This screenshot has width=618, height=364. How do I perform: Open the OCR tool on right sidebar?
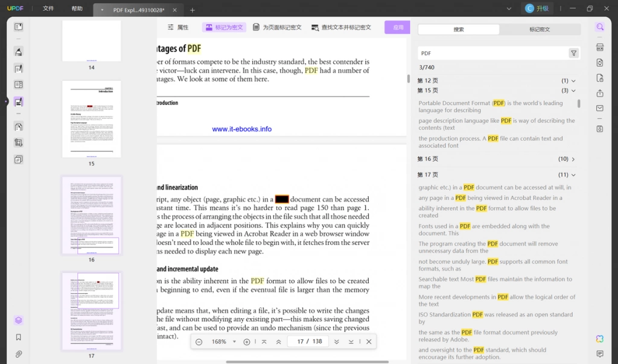click(600, 47)
